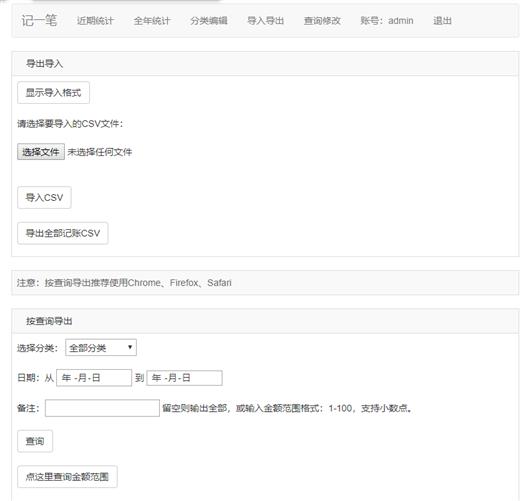Click the 未选择任何文件 file label

tap(100, 152)
